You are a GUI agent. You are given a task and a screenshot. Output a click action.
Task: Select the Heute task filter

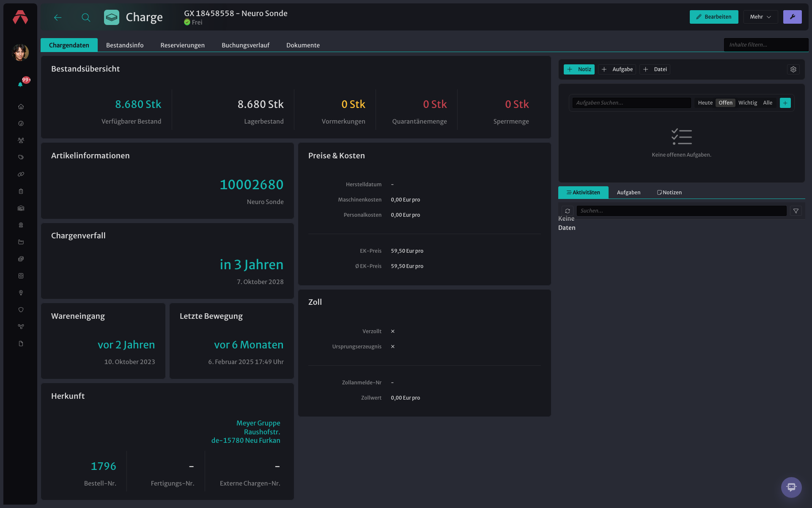click(705, 103)
